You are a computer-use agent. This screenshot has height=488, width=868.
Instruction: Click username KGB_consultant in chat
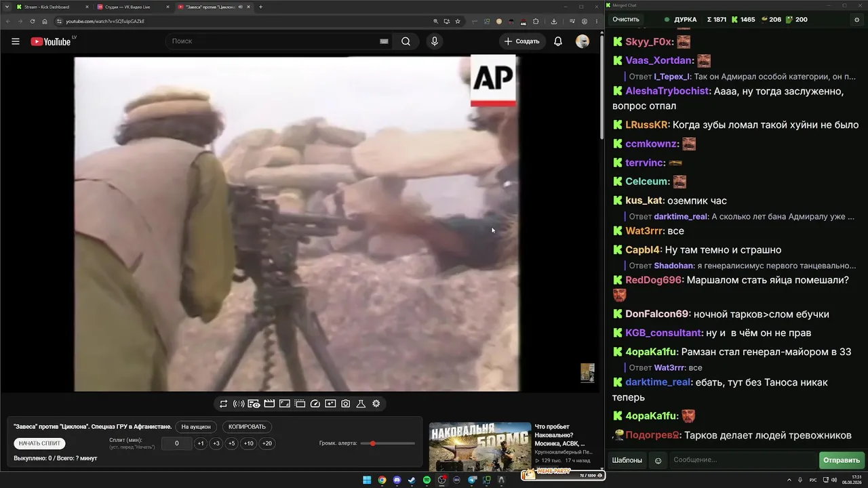664,333
